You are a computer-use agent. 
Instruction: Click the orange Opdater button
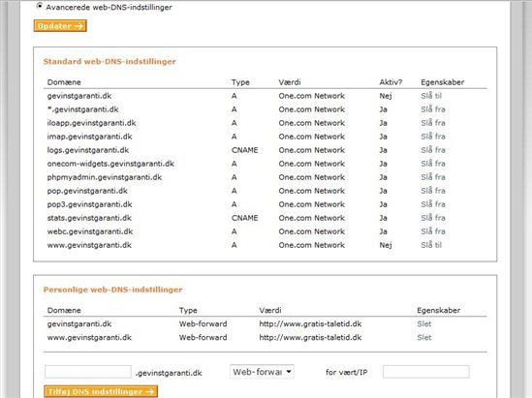pyautogui.click(x=60, y=26)
